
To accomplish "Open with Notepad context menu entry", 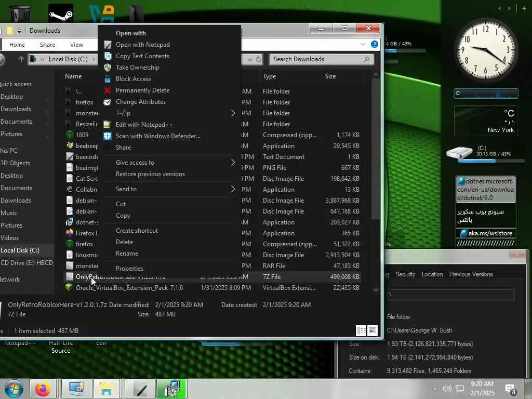I will [142, 45].
